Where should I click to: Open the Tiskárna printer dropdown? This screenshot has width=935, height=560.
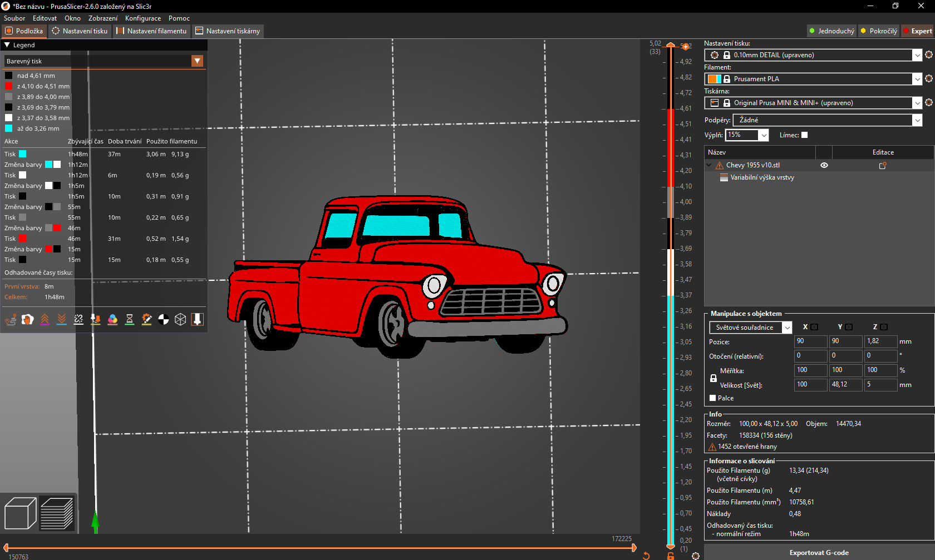click(x=813, y=103)
